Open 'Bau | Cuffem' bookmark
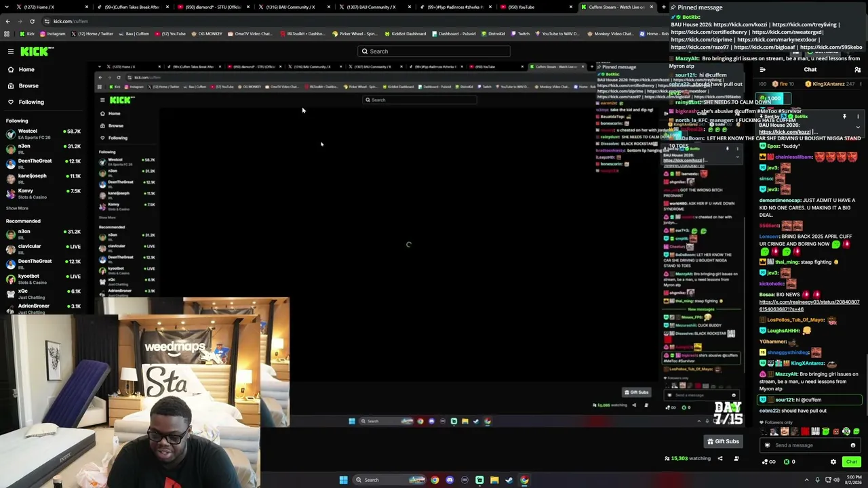Screen dimensions: 868x488 point(134,34)
